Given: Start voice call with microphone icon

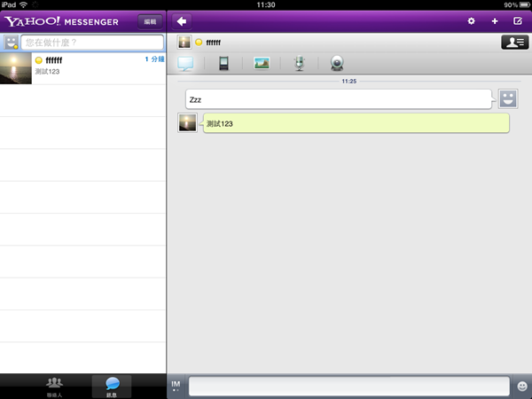Looking at the screenshot, I should click(x=300, y=63).
